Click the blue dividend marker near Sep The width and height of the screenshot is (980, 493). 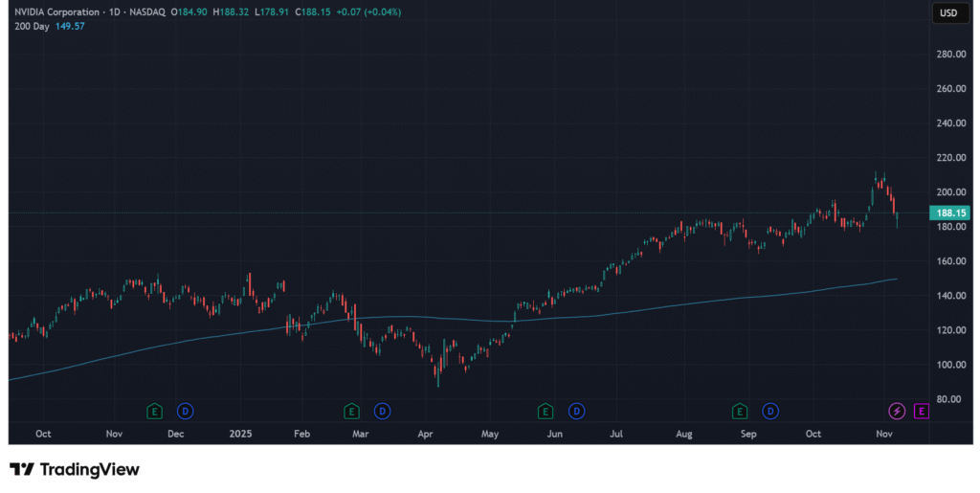[770, 411]
